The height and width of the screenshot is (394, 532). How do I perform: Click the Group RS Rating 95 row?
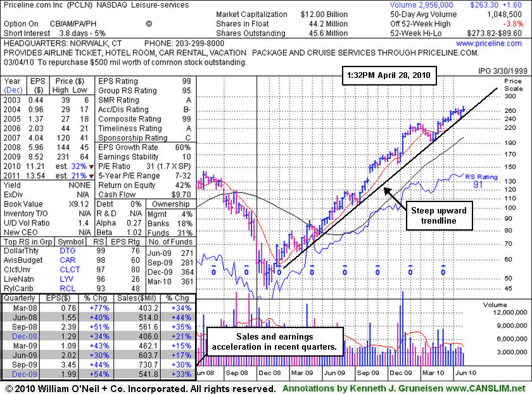pos(144,91)
